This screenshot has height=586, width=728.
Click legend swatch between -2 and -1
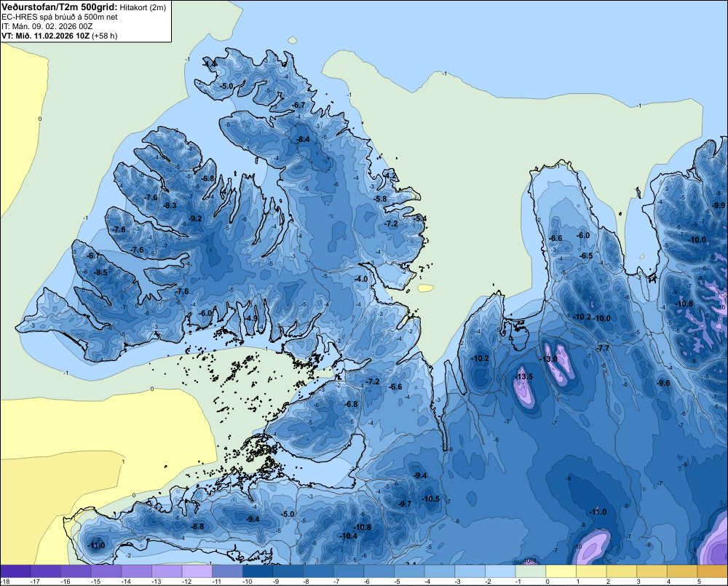pos(501,571)
